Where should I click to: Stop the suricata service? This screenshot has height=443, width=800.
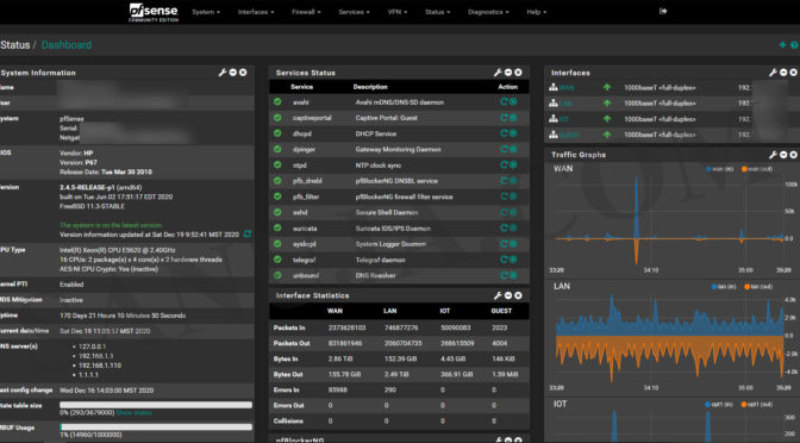[x=513, y=228]
